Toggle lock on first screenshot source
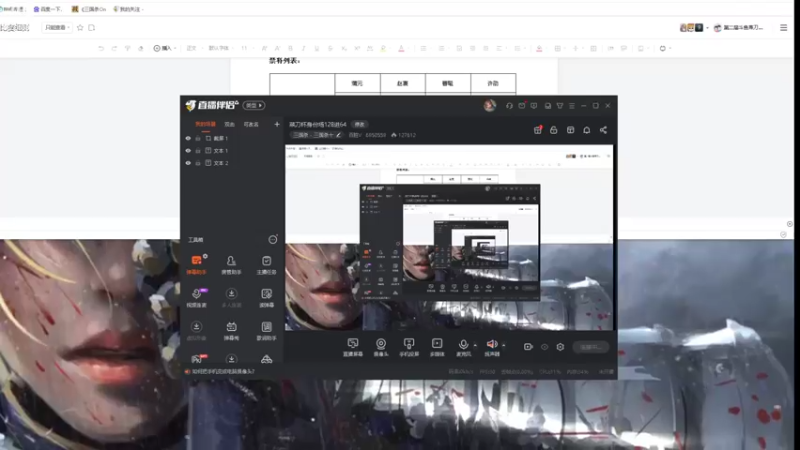 [x=198, y=138]
